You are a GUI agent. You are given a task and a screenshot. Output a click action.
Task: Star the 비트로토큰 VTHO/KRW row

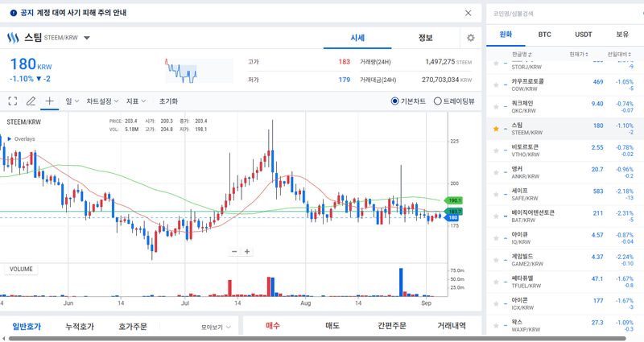496,150
